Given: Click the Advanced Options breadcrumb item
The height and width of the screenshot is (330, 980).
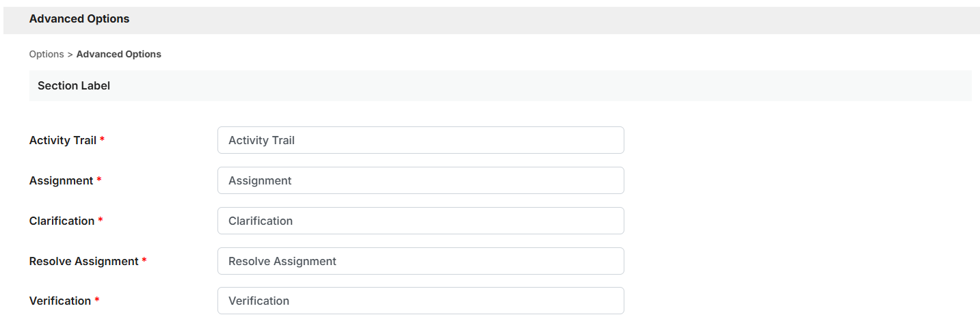Looking at the screenshot, I should 119,54.
